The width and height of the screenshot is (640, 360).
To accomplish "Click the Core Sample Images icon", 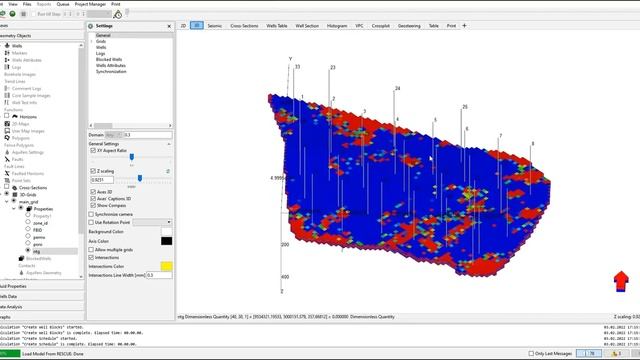I will (7, 95).
